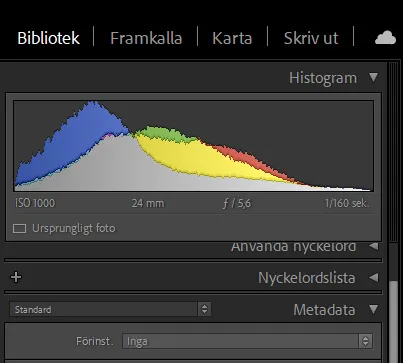The image size is (403, 363).
Task: Open the Karta module
Action: [232, 38]
